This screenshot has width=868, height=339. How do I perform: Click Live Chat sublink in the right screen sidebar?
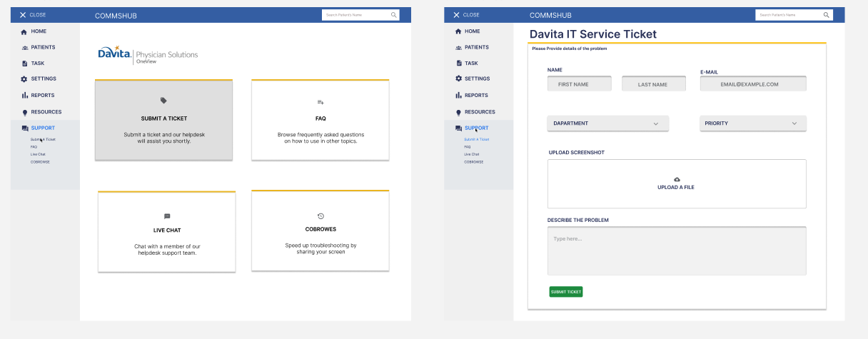[472, 154]
